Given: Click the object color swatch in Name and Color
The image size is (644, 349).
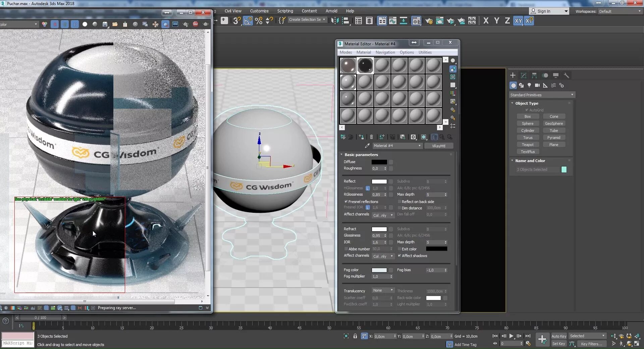Looking at the screenshot, I should pyautogui.click(x=564, y=169).
